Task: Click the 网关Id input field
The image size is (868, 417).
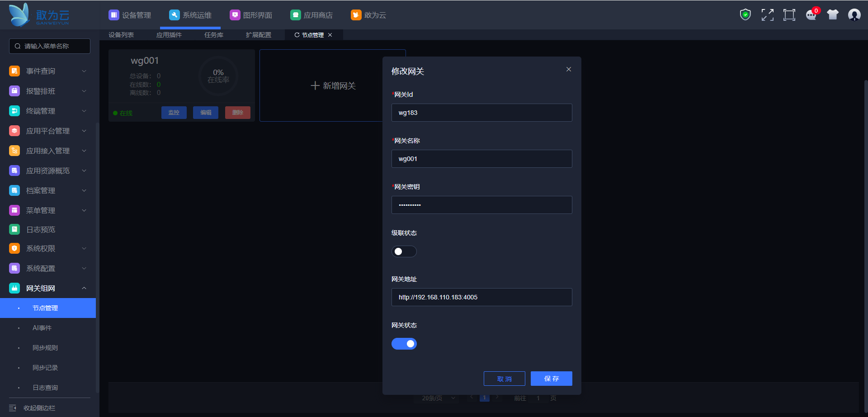Action: pyautogui.click(x=482, y=113)
